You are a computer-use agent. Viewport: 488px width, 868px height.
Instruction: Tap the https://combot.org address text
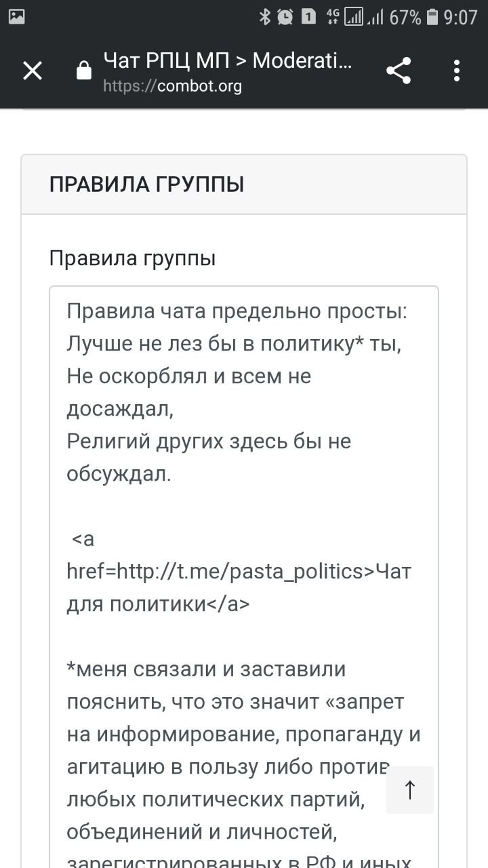173,86
